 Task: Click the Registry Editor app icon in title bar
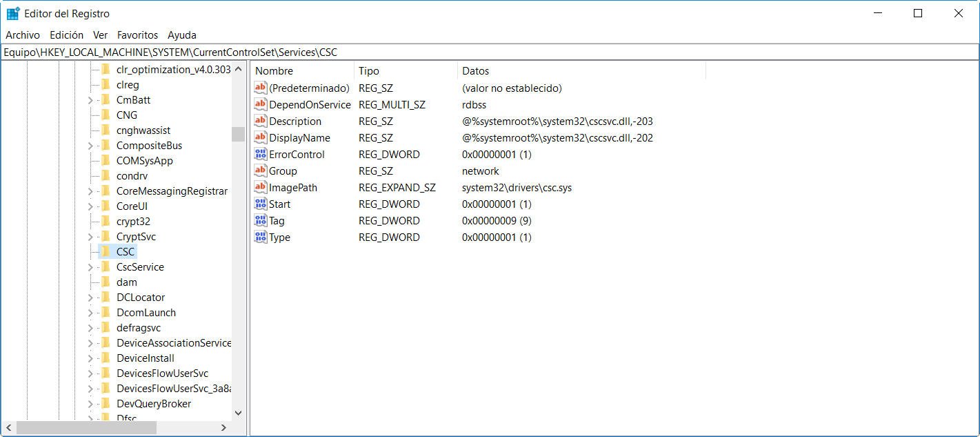13,13
